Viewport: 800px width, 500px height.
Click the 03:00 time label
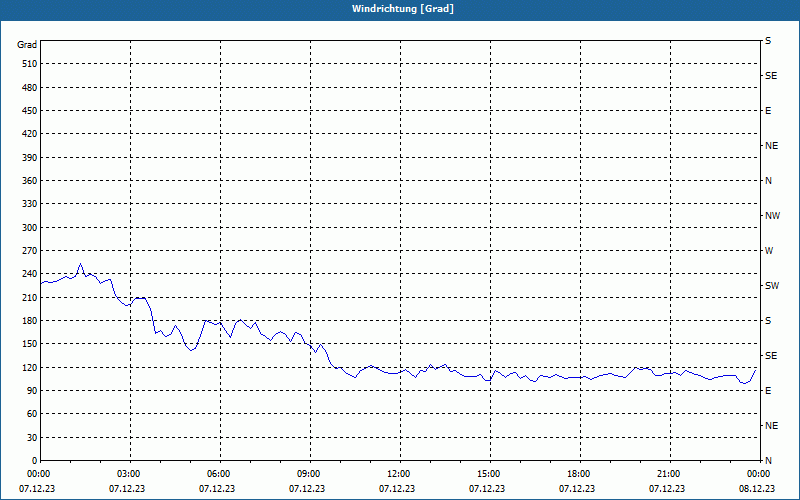coord(127,474)
